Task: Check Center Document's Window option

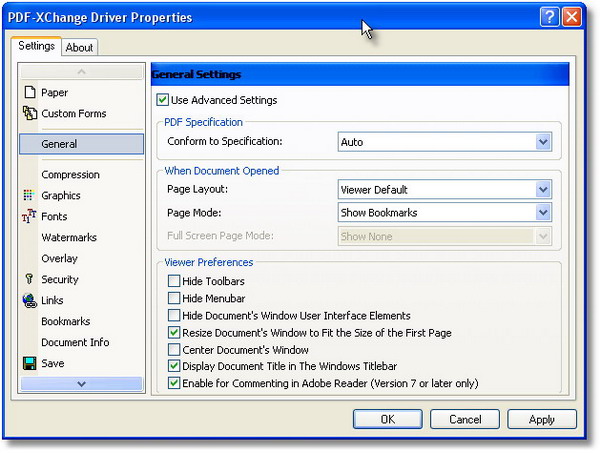Action: [x=174, y=350]
